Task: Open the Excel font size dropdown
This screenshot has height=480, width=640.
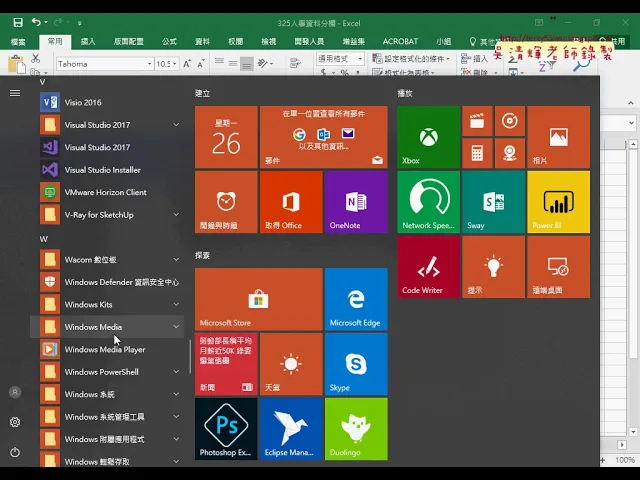Action: click(175, 64)
